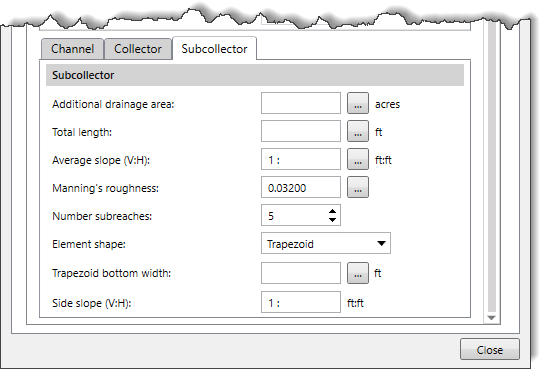Screen dimensions: 546x369
Task: Click the 'Side slope (V:H):' label
Action: coord(92,303)
